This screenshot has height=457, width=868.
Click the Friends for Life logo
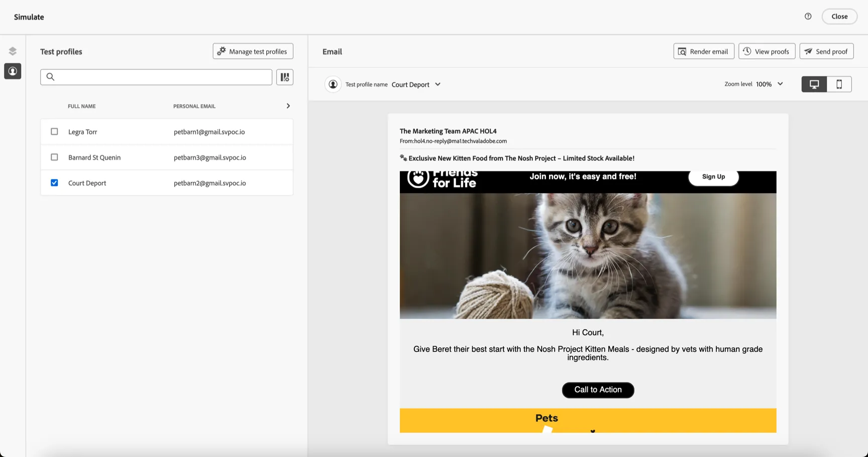pyautogui.click(x=442, y=180)
